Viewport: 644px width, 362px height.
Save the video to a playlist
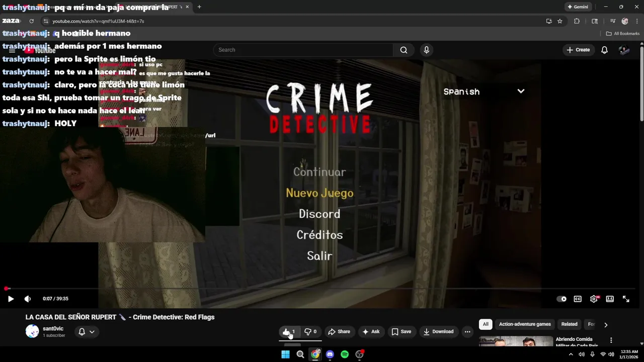[401, 332]
